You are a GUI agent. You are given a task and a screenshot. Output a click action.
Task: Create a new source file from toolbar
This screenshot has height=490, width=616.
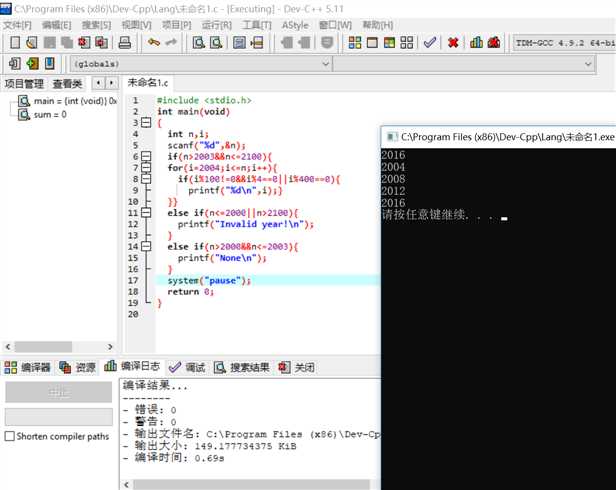[x=15, y=42]
